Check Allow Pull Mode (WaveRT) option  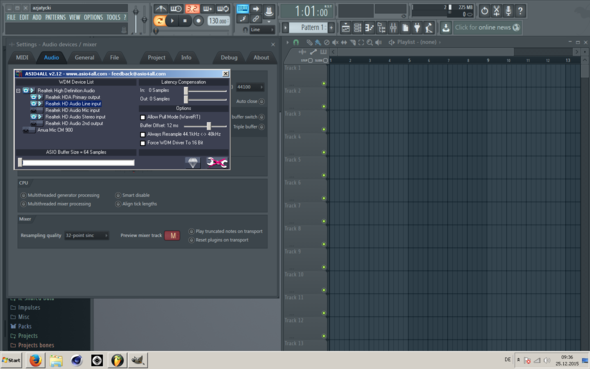[143, 117]
